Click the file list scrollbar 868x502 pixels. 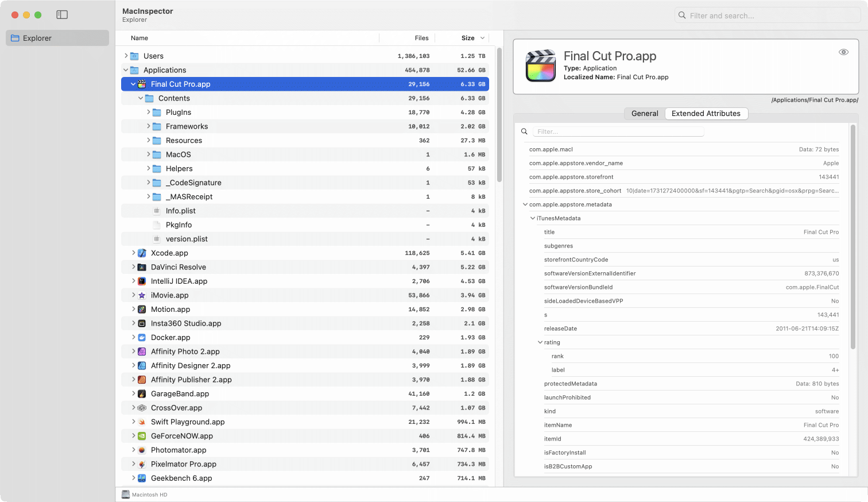point(499,115)
